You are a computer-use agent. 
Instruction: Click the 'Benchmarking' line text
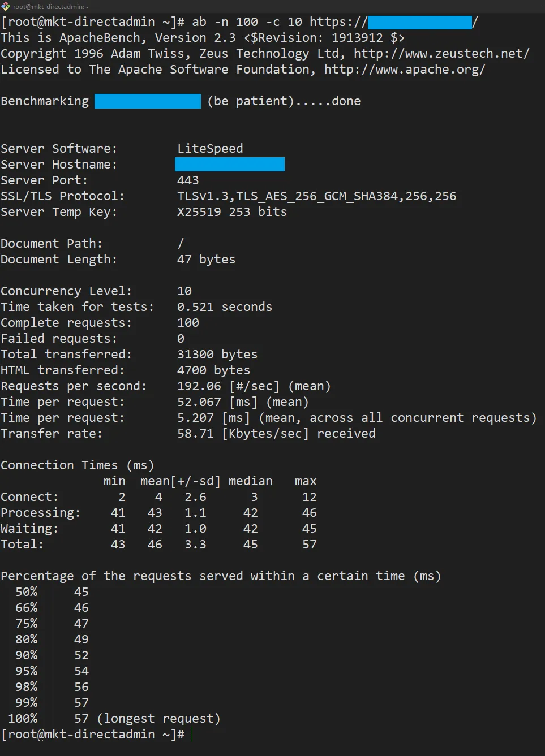pyautogui.click(x=45, y=101)
